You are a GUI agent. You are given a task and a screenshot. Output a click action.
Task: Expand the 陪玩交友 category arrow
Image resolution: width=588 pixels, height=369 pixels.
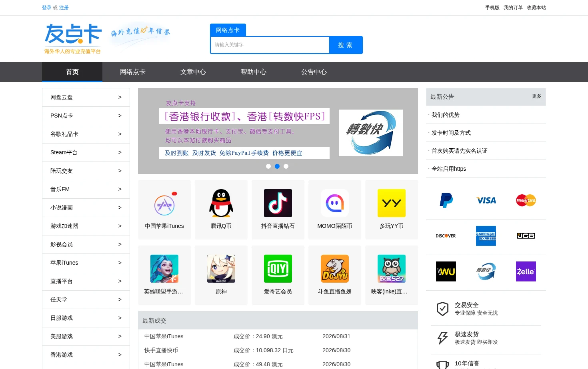point(120,171)
